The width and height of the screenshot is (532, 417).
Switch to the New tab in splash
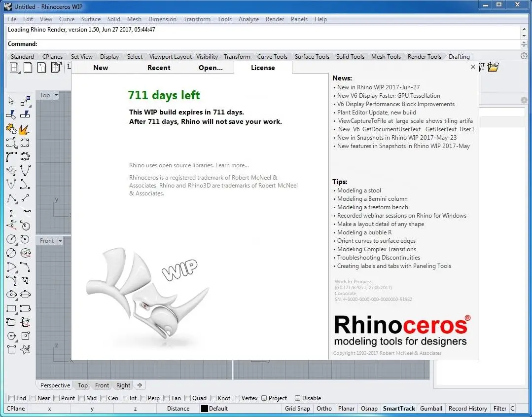[101, 68]
